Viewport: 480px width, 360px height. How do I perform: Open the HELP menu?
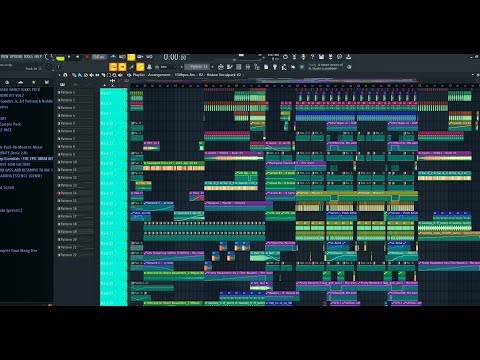tap(37, 57)
